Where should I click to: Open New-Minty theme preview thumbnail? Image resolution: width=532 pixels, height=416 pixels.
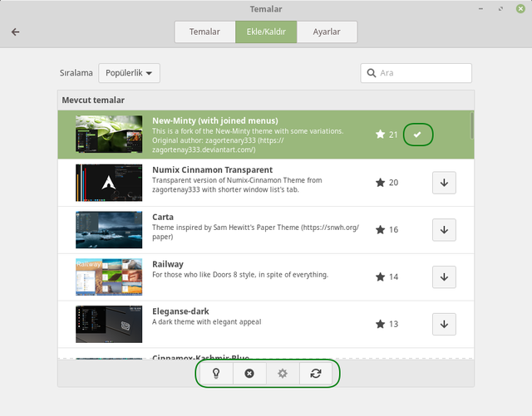pos(109,134)
